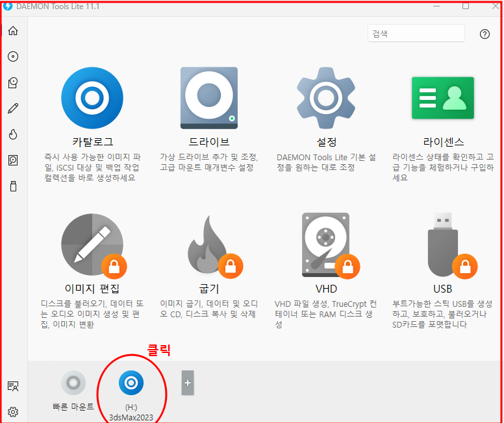Select the (H:) 3dsMax2023 virtual drive

pyautogui.click(x=131, y=383)
